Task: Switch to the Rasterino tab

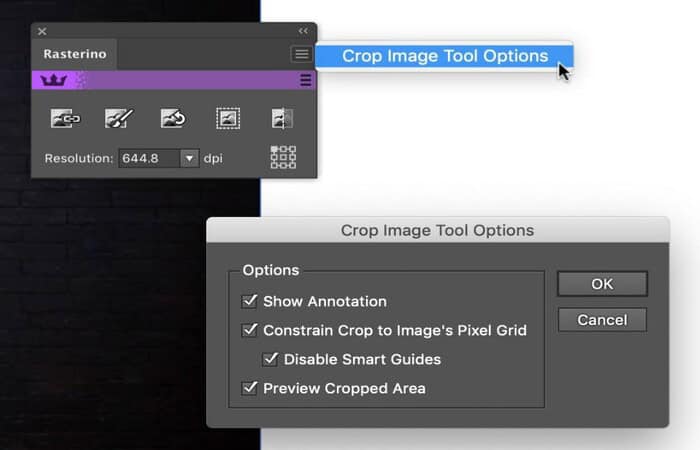Action: [75, 54]
